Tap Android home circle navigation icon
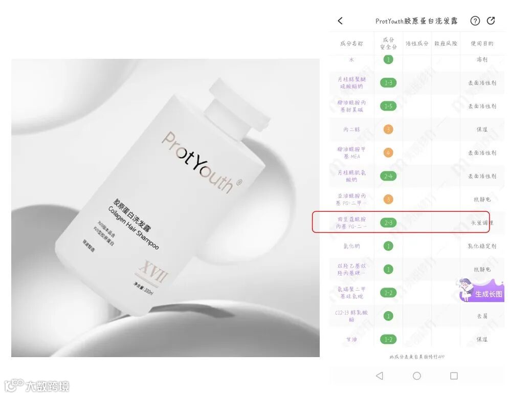The width and height of the screenshot is (532, 396). [x=417, y=376]
